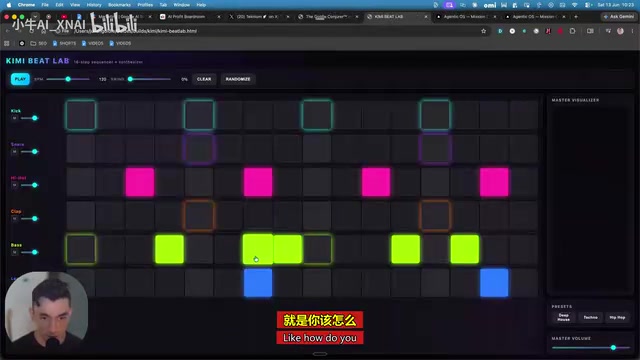The image size is (640, 360).
Task: Turn off the twelfth Bass step
Action: 406,249
